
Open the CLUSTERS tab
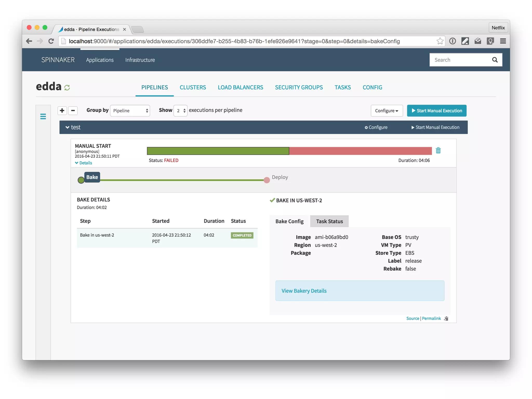pyautogui.click(x=193, y=87)
